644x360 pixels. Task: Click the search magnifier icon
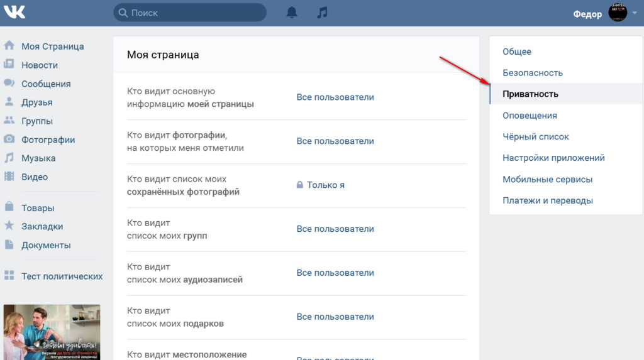(x=123, y=13)
